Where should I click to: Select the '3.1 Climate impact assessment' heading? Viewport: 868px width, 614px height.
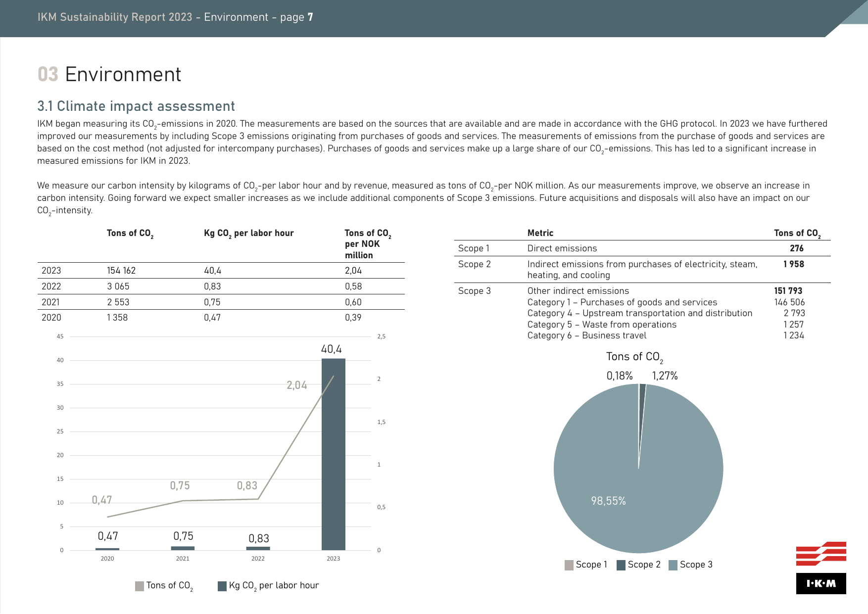point(136,106)
